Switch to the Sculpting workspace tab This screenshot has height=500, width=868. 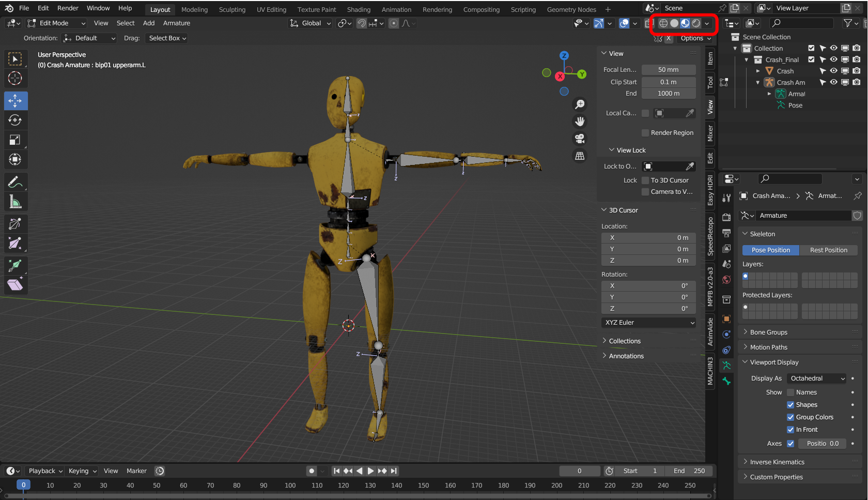(x=232, y=9)
